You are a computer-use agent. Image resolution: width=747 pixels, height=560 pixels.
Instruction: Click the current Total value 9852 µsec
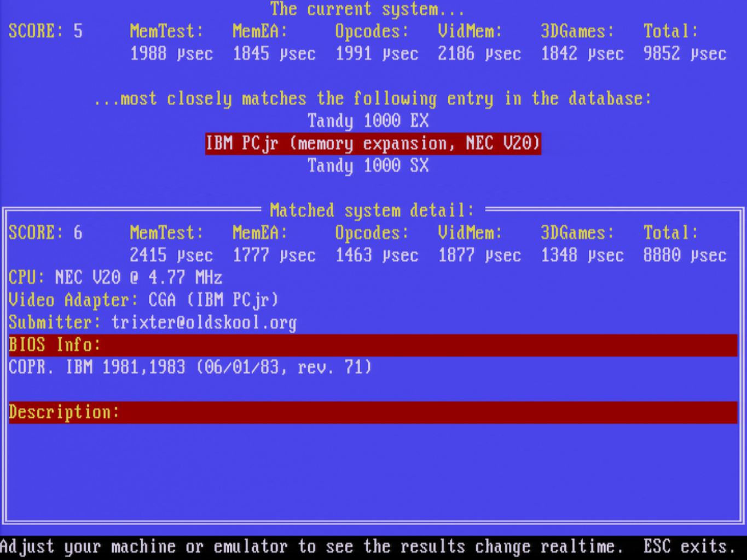(x=685, y=54)
